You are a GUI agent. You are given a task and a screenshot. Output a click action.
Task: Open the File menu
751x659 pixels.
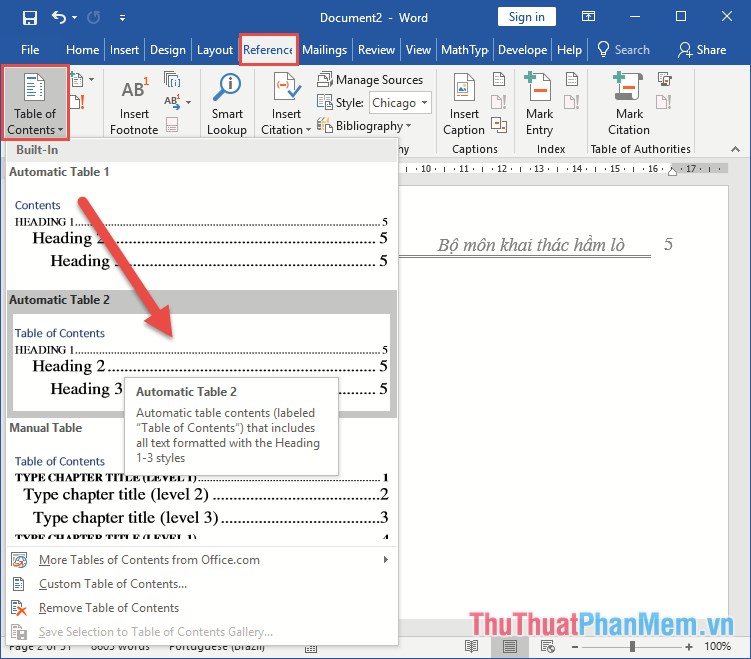(30, 50)
